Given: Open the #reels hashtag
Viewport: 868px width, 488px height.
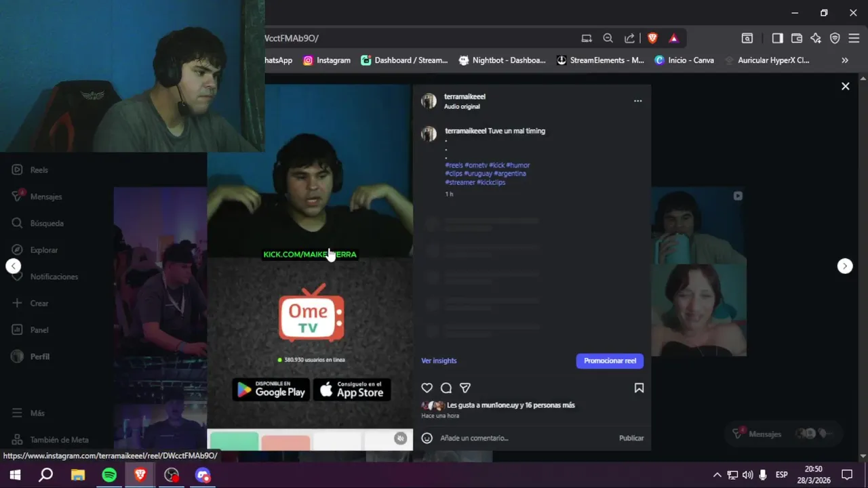Looking at the screenshot, I should click(x=454, y=165).
